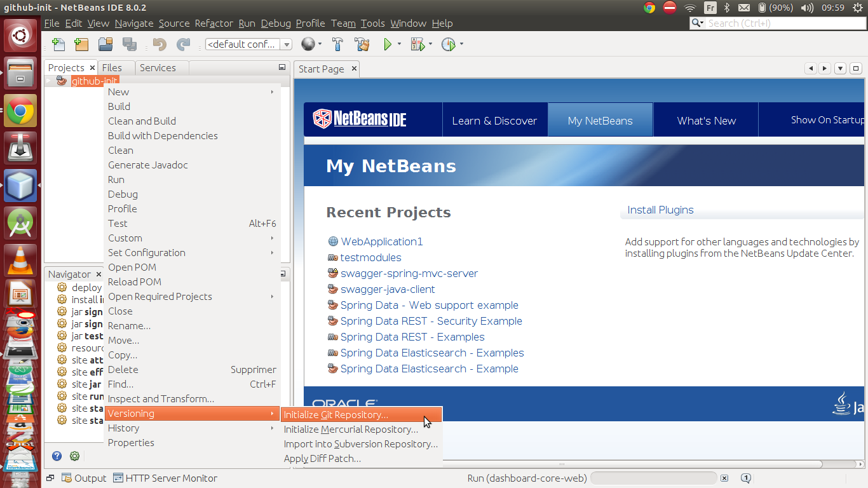Minimize the Projects window group

tap(282, 67)
